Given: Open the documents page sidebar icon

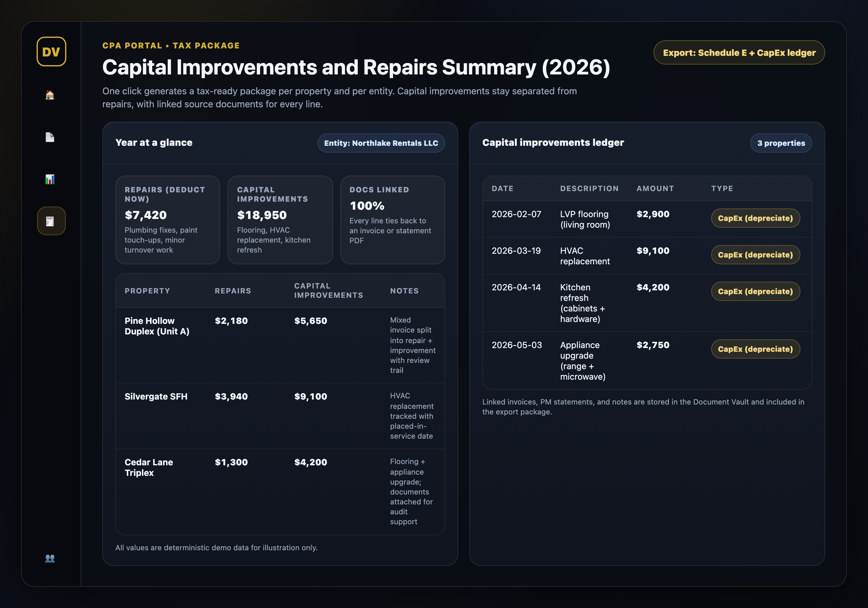Looking at the screenshot, I should coord(50,137).
